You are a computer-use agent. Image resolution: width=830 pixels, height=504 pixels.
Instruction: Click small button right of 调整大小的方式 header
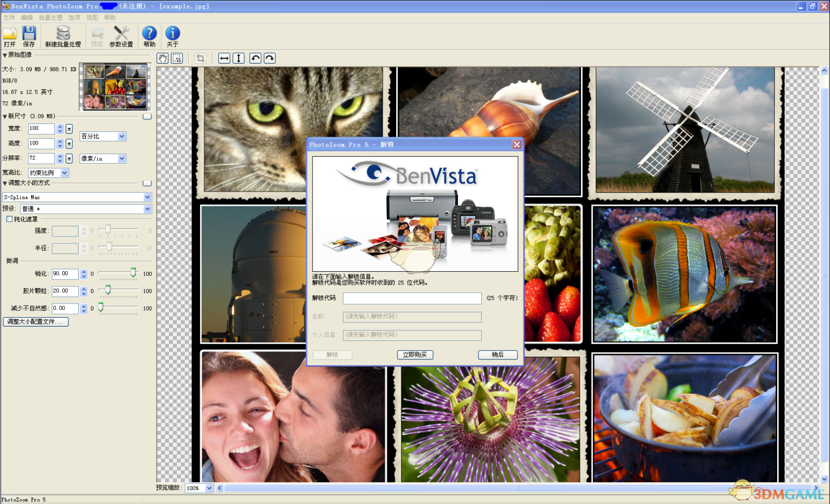coord(147,184)
